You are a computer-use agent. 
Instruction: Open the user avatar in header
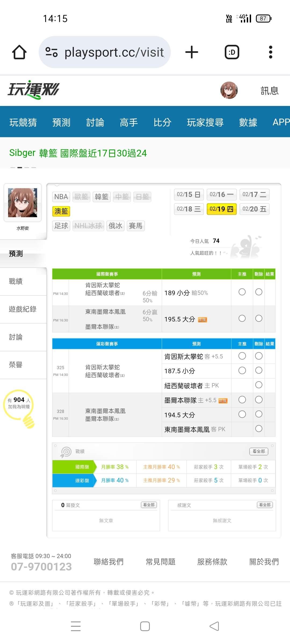coord(229,90)
